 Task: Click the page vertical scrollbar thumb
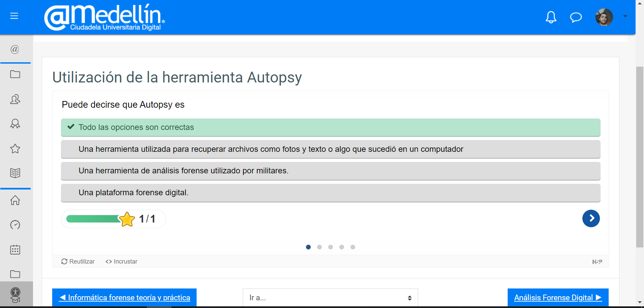(640, 157)
